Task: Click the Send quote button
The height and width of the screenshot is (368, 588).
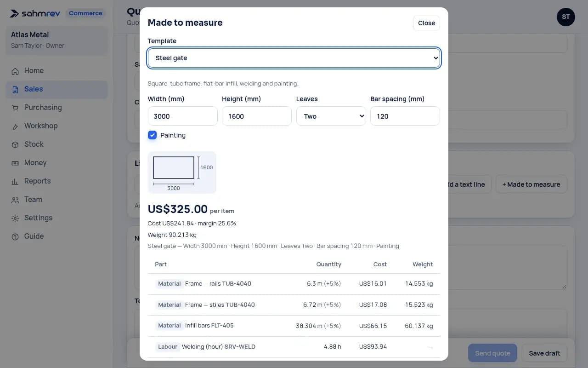Action: 492,353
